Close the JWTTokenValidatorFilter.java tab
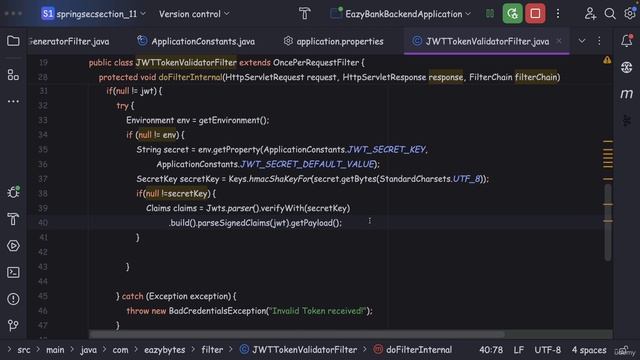Image resolution: width=640 pixels, height=360 pixels. [x=559, y=41]
